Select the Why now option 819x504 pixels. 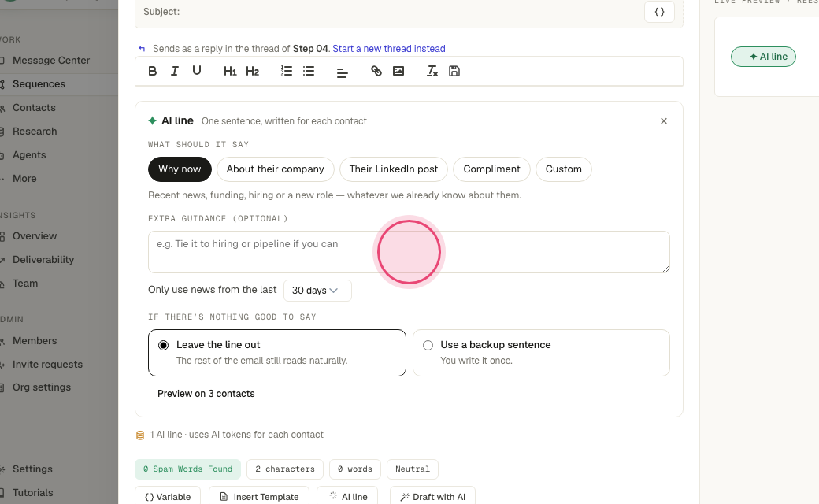180,169
